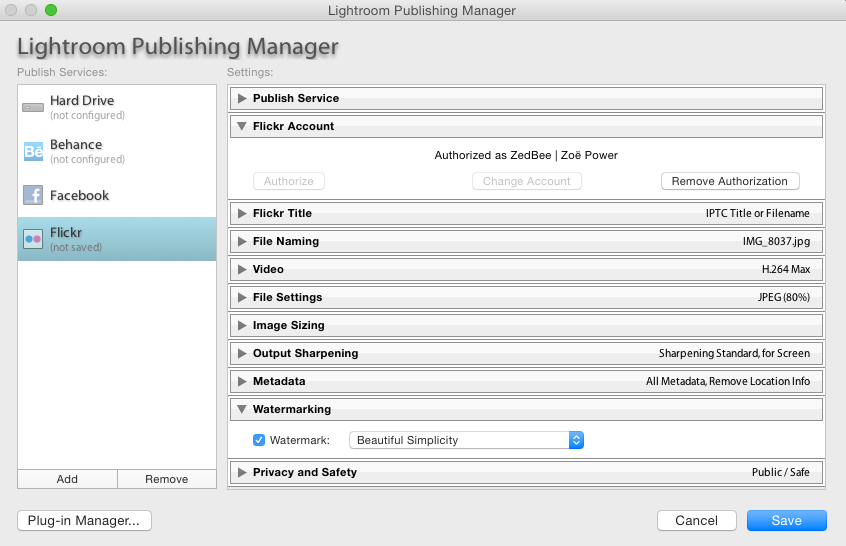
Task: Expand the Metadata section
Action: point(242,381)
